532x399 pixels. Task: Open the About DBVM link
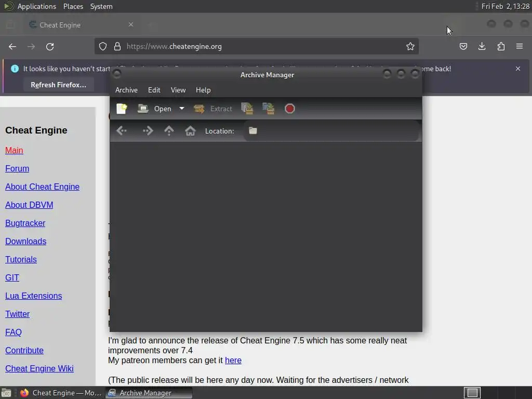coord(29,205)
